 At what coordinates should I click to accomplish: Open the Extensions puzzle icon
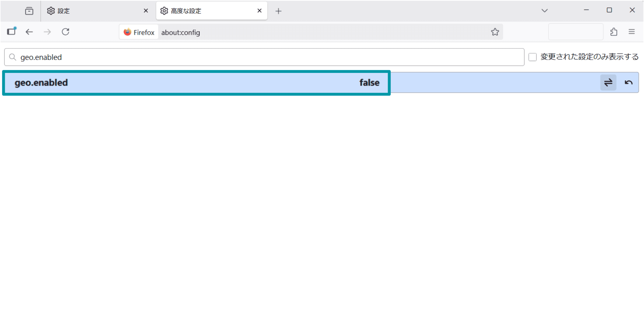tap(614, 32)
